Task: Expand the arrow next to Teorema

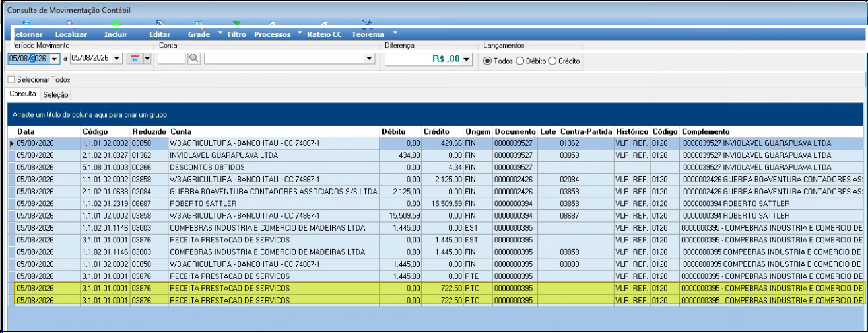Action: pyautogui.click(x=395, y=33)
